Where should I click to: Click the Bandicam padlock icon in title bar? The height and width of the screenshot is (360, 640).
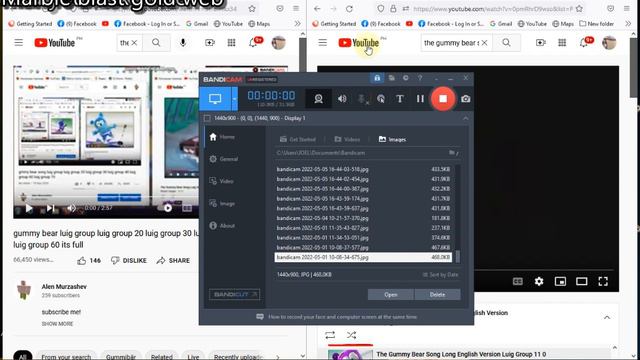377,78
